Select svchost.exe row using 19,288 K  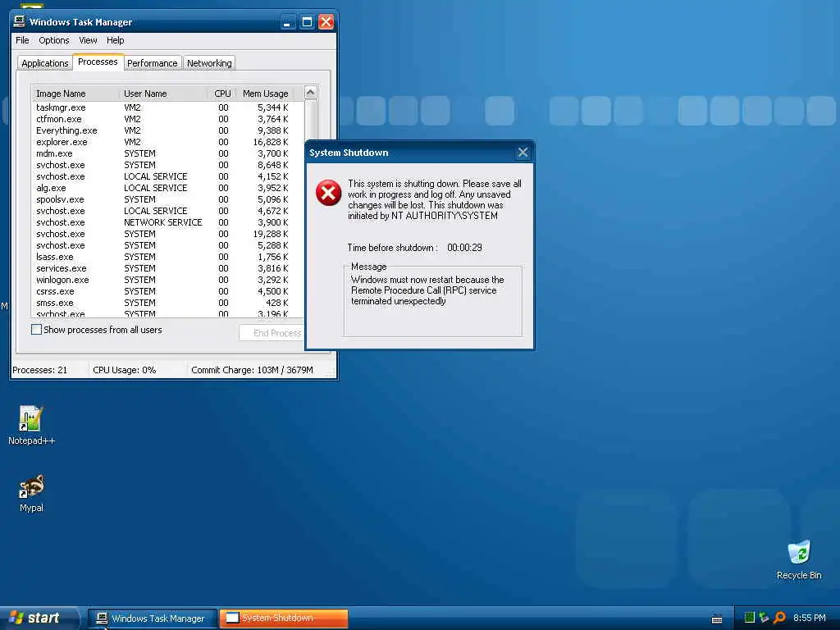click(167, 234)
